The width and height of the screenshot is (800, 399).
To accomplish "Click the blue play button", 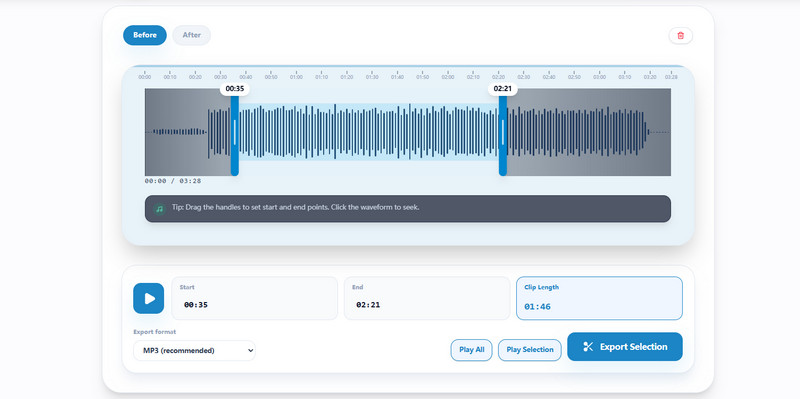I will coord(148,298).
